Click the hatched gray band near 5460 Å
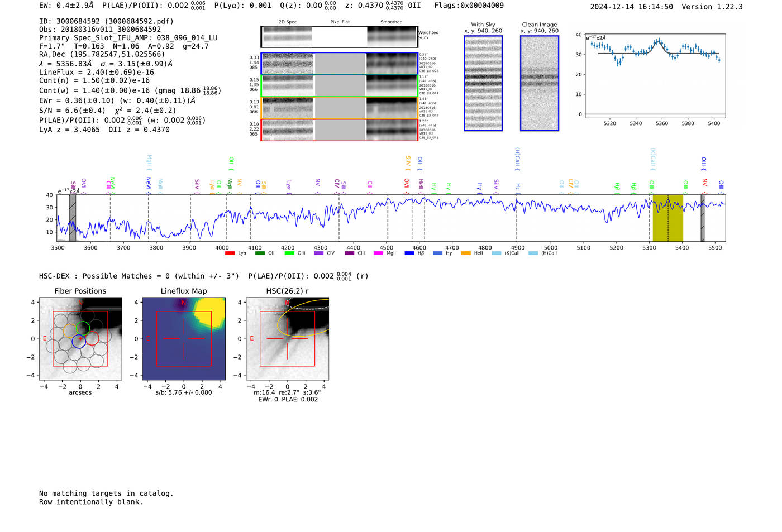Screen dimensions: 782x532 point(703,218)
